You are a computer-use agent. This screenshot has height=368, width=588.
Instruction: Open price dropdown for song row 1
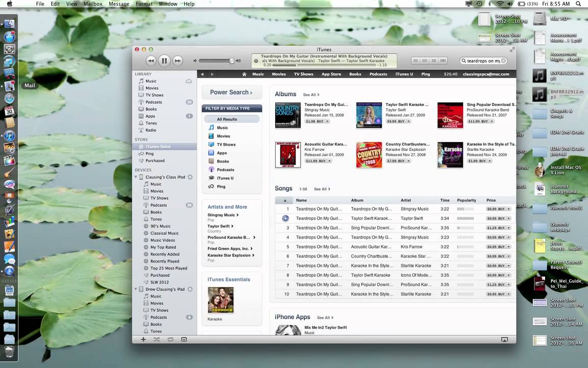click(509, 209)
